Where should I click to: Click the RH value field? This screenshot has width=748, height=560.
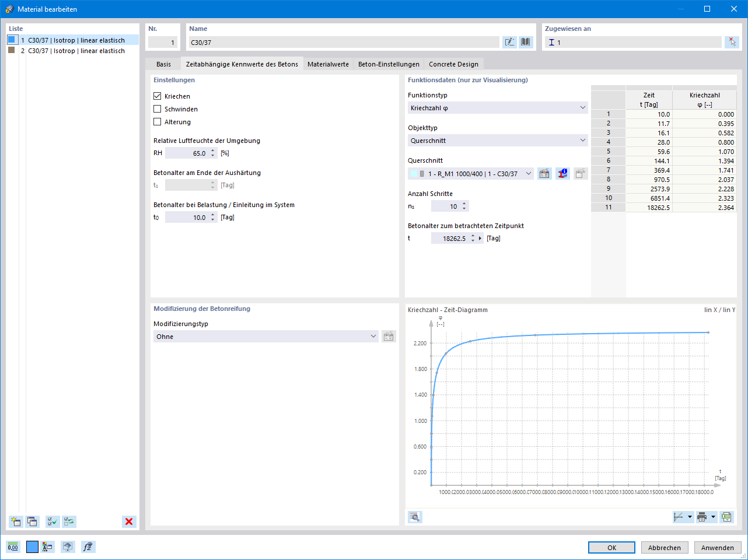click(x=187, y=153)
